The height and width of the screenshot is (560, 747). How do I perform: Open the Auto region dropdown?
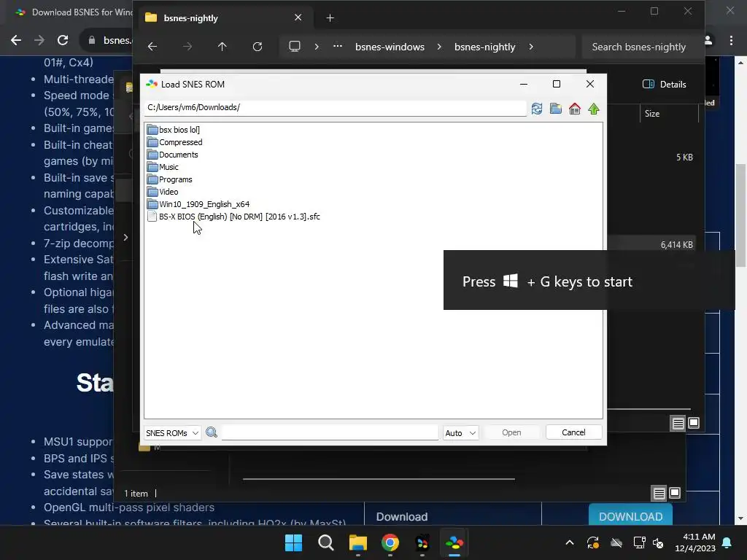[x=460, y=433]
